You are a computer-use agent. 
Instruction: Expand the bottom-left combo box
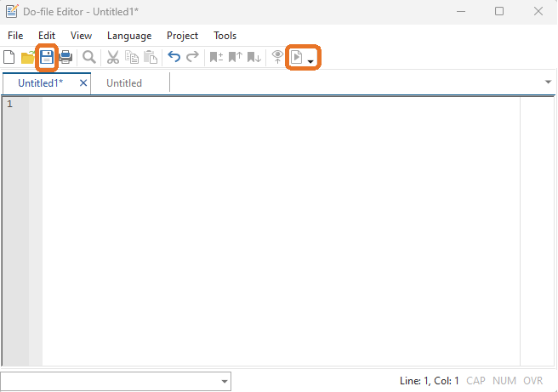[225, 381]
